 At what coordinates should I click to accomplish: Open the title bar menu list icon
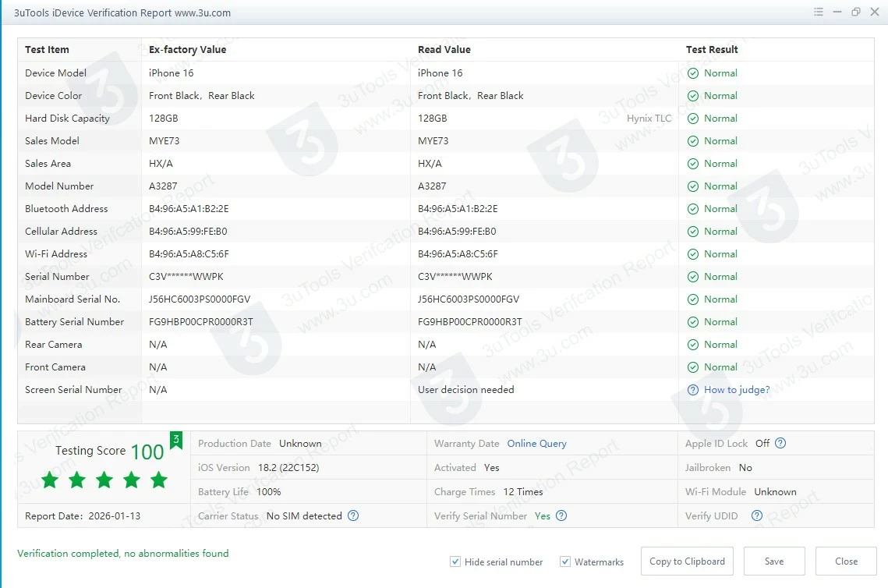tap(819, 12)
